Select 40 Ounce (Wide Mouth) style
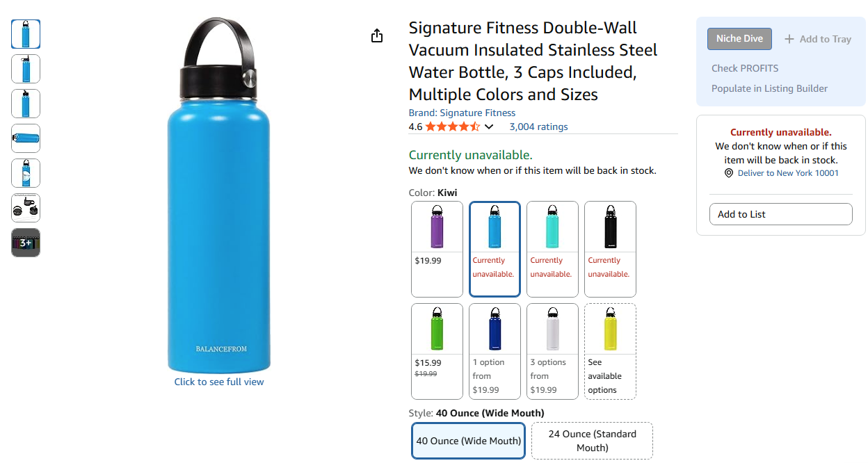 468,441
